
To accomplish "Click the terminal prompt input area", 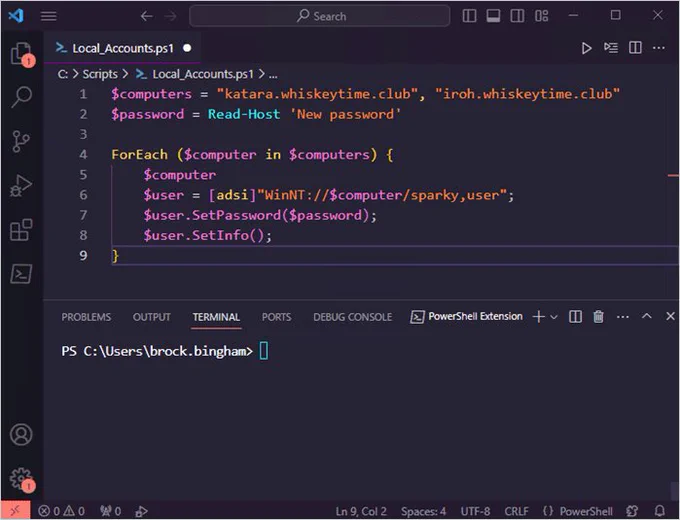I will [x=264, y=351].
